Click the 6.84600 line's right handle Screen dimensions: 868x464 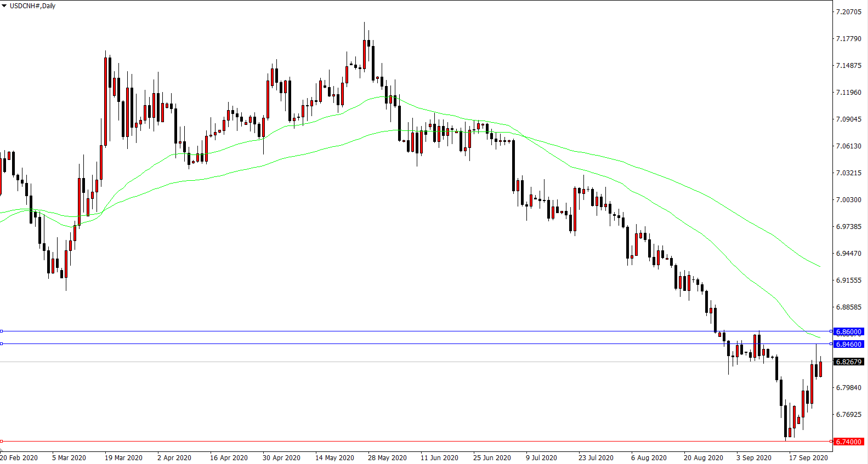(831, 344)
